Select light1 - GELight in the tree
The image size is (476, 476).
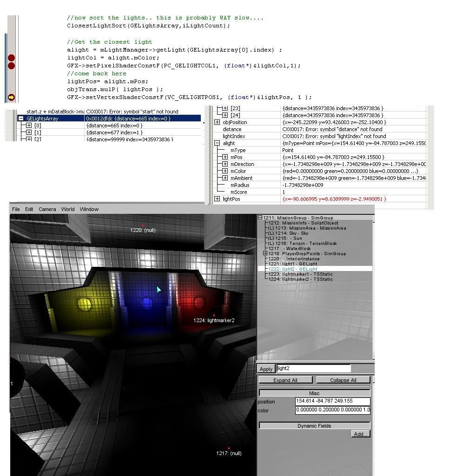[299, 264]
